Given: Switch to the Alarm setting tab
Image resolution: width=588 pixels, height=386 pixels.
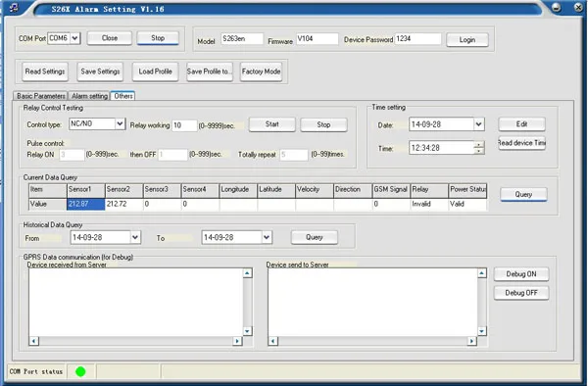Looking at the screenshot, I should click(x=89, y=96).
